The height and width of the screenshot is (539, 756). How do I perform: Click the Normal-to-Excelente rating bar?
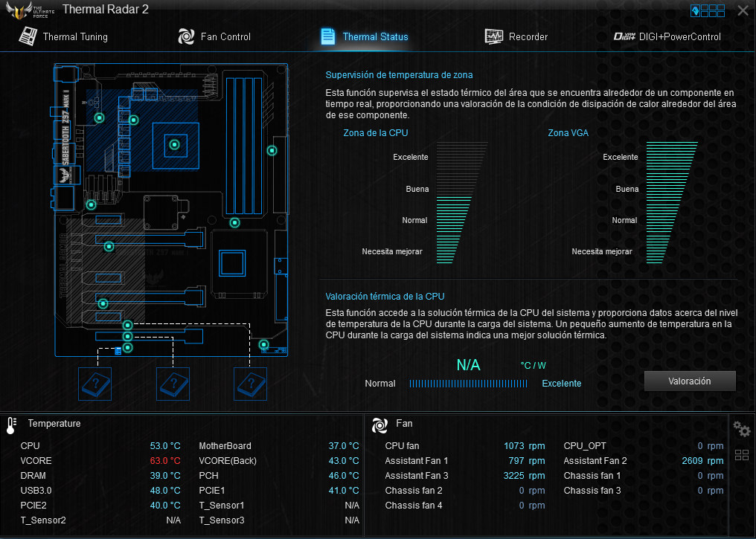[468, 384]
